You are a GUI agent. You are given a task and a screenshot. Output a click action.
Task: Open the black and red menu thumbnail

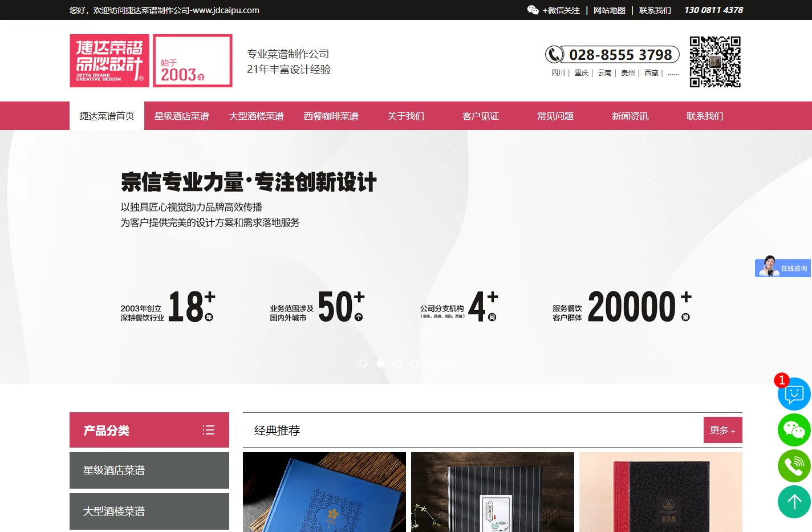661,492
